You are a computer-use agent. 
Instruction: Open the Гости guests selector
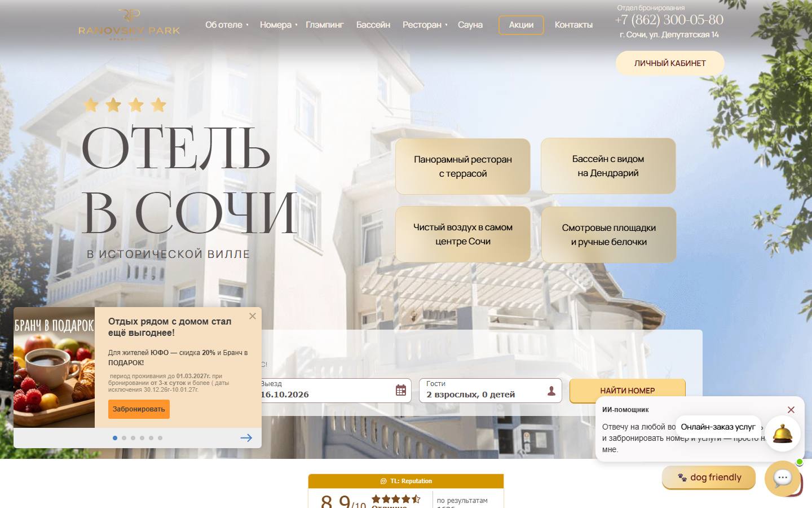pos(491,391)
